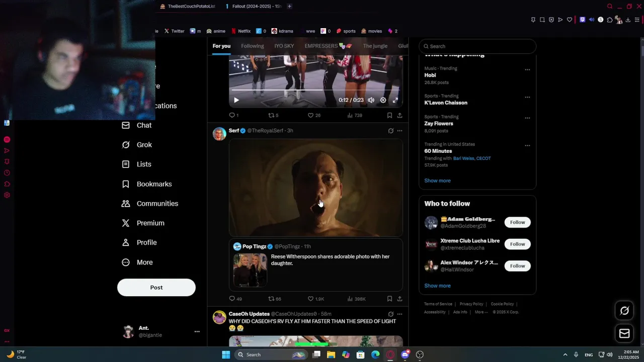View analytics showing 739 views
644x362 pixels.
click(354, 115)
